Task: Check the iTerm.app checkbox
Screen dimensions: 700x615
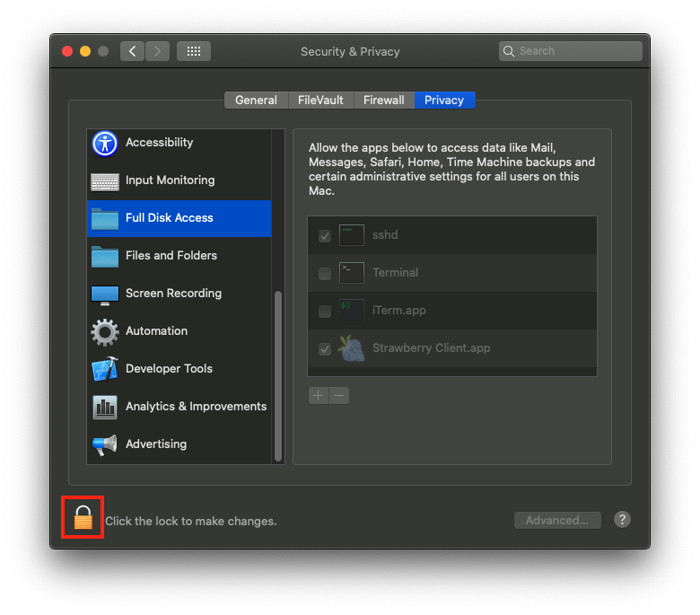Action: 325,312
